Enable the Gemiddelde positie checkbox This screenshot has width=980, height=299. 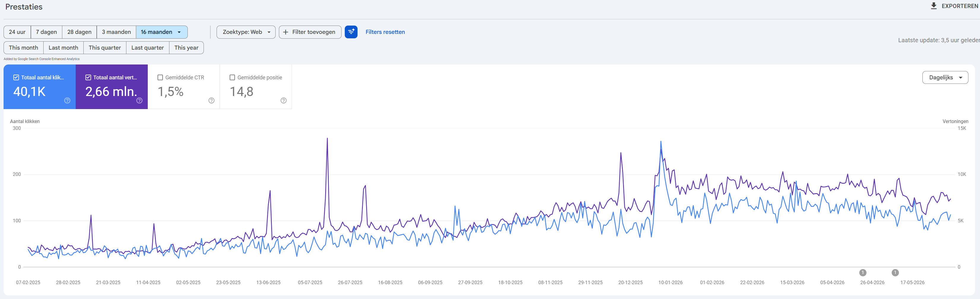pyautogui.click(x=232, y=77)
